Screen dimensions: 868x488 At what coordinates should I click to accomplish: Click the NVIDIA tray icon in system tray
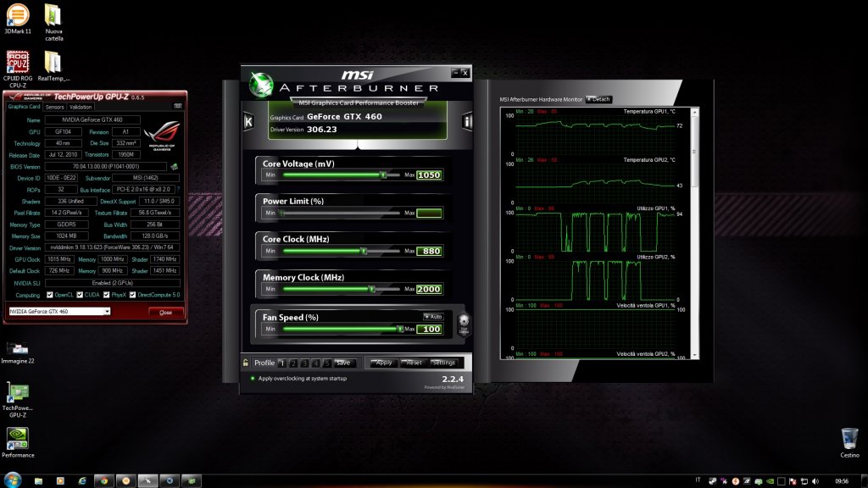pyautogui.click(x=770, y=481)
